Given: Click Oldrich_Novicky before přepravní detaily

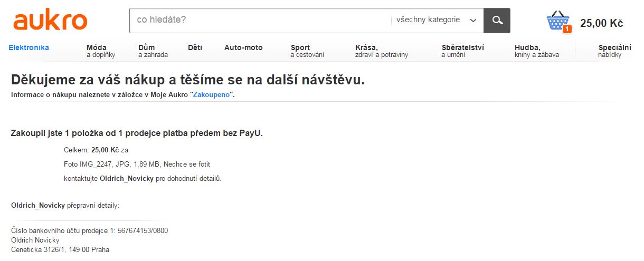Looking at the screenshot, I should (x=38, y=205).
